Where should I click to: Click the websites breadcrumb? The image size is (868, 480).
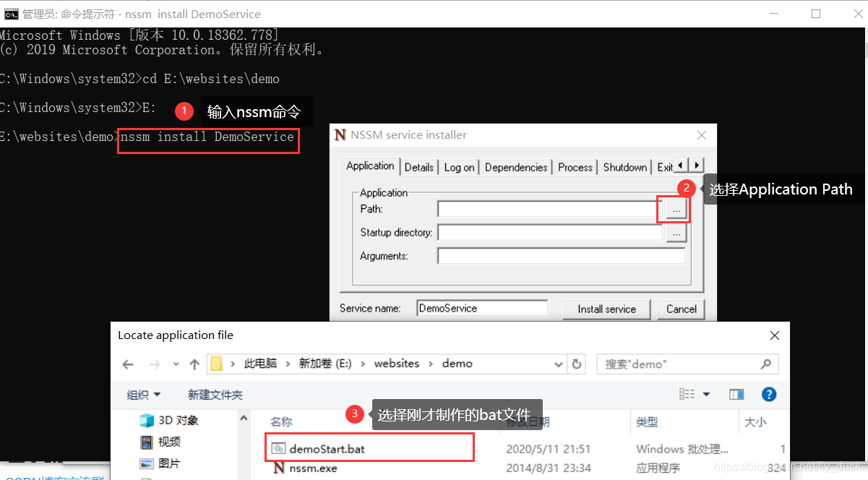pyautogui.click(x=397, y=364)
